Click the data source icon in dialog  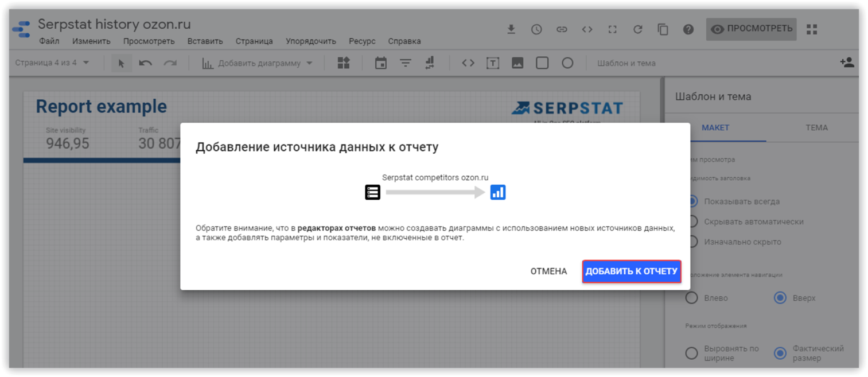pyautogui.click(x=373, y=192)
